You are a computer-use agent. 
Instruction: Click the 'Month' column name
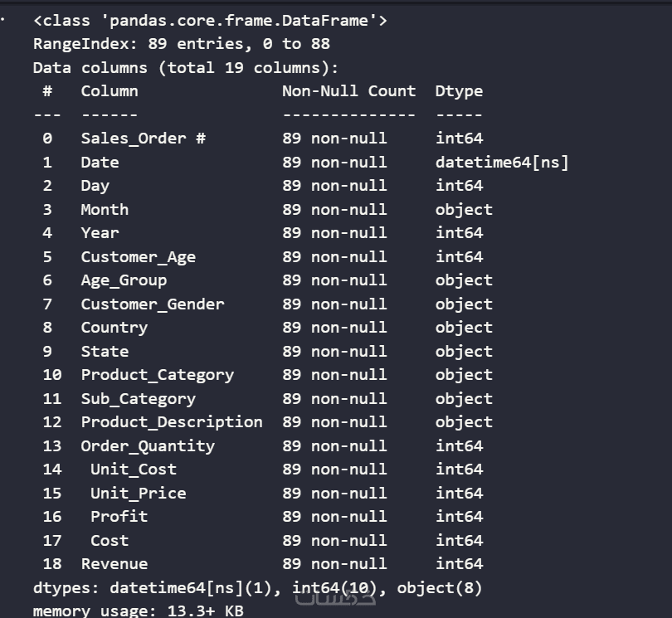tap(105, 209)
